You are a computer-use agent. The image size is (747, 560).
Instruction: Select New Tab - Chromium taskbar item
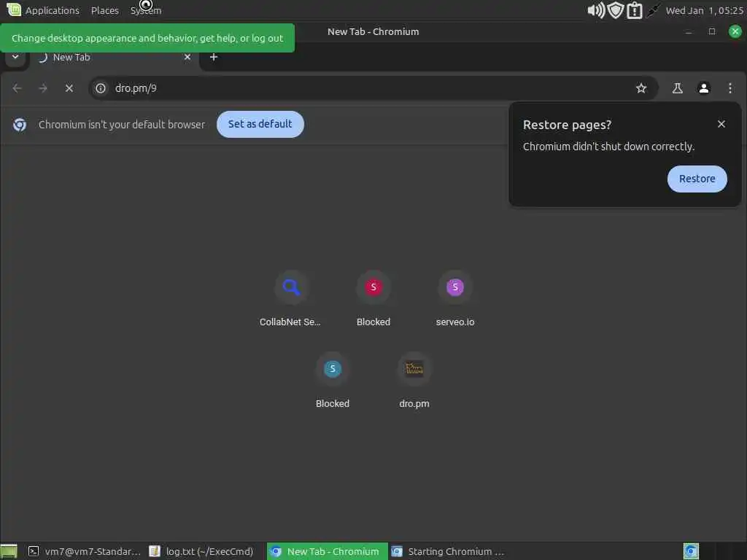328,551
